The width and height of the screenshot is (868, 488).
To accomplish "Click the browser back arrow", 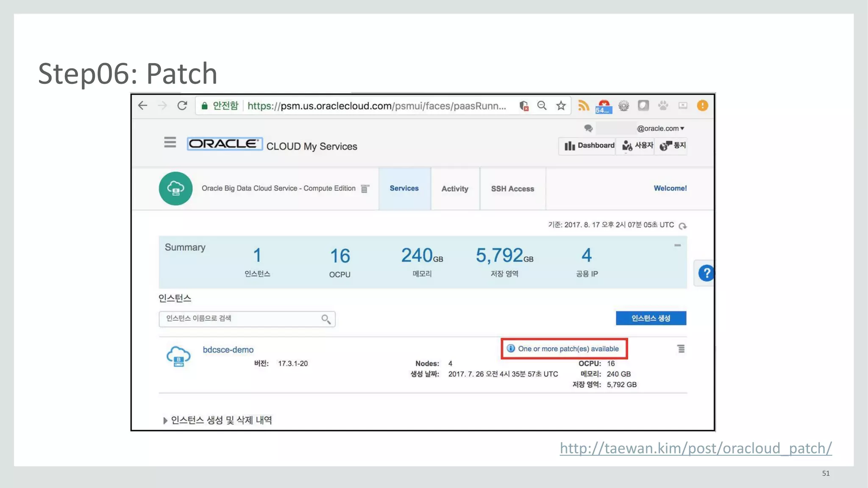I will (143, 105).
